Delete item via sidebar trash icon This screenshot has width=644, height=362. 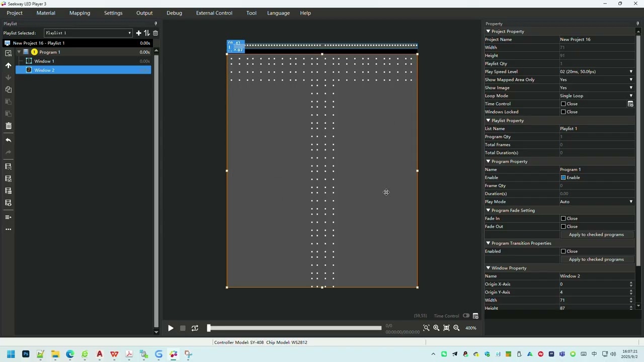pyautogui.click(x=8, y=126)
